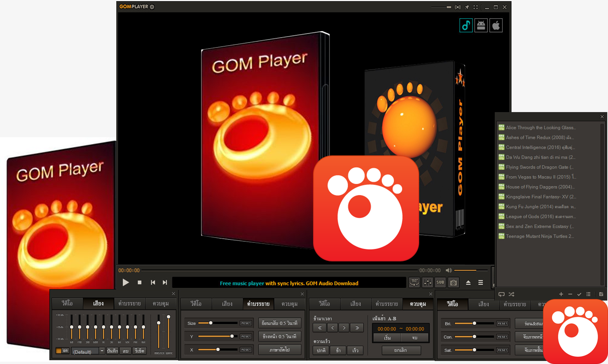The image size is (608, 364).
Task: Select วีดีโอ tab in the A-B repeat panel
Action: (x=325, y=304)
